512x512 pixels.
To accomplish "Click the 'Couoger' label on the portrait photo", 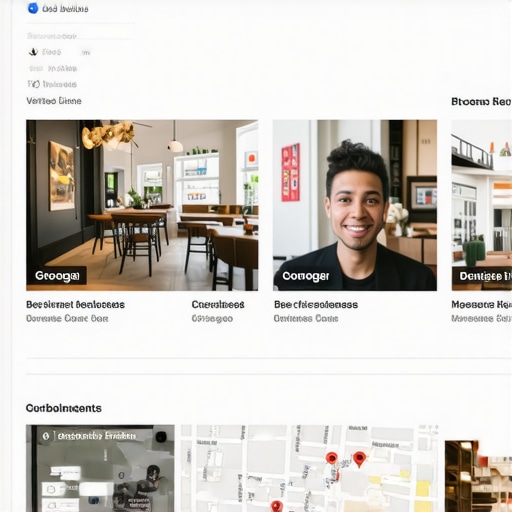I will click(306, 276).
